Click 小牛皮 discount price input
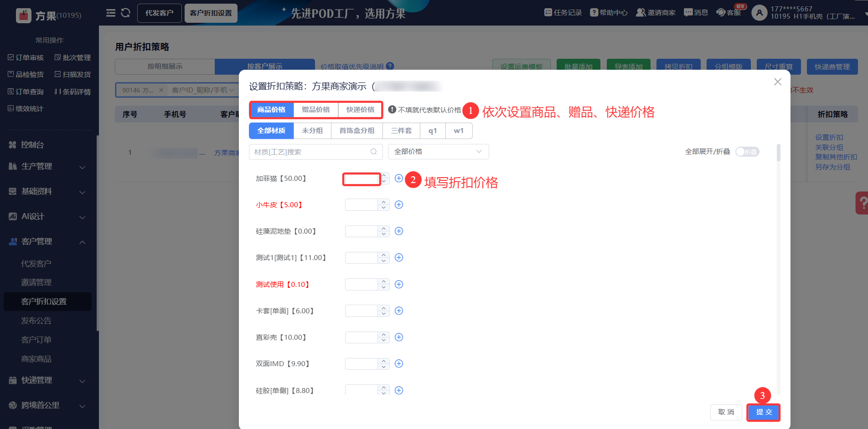This screenshot has height=429, width=868. tap(362, 205)
